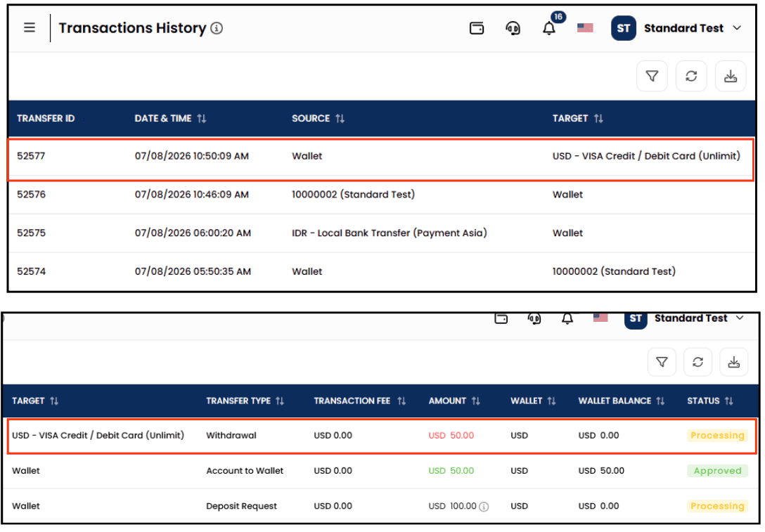Open support headset icon in top header
The width and height of the screenshot is (765, 532).
coord(513,28)
